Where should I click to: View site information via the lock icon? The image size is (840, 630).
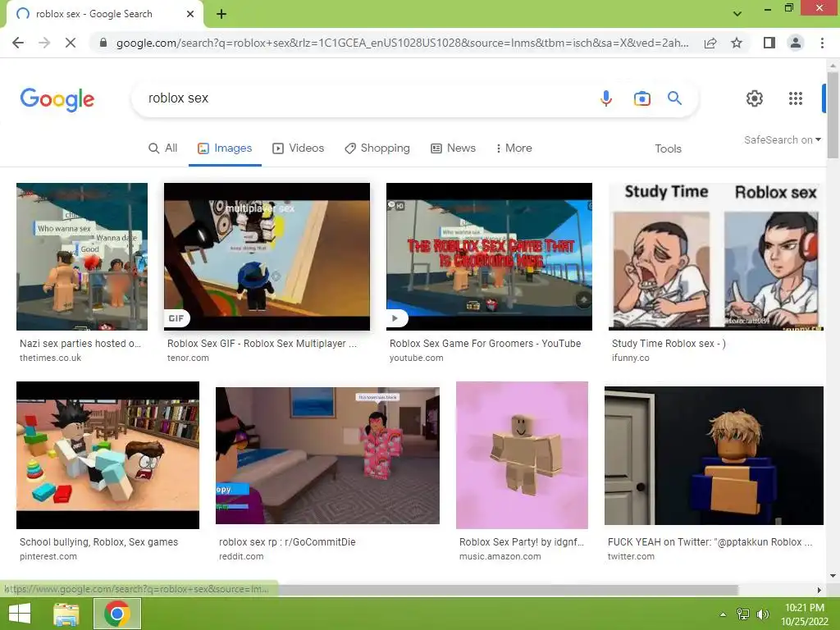[103, 43]
